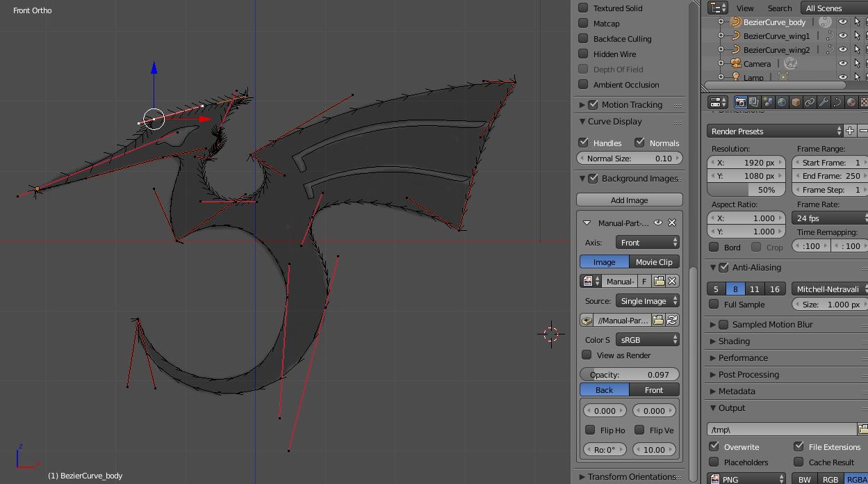Hide BezierCurve_wing1 using its eye icon

tap(842, 35)
